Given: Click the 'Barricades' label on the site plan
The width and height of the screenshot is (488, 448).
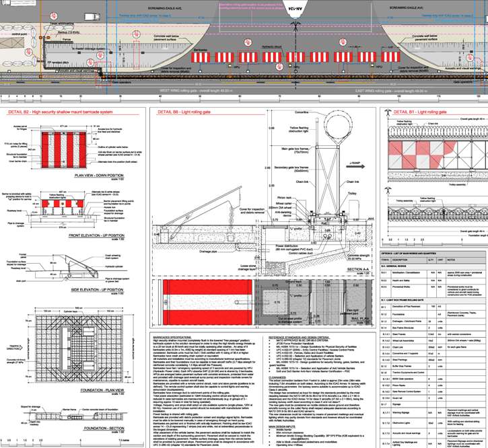Looking at the screenshot, I should (201, 50).
